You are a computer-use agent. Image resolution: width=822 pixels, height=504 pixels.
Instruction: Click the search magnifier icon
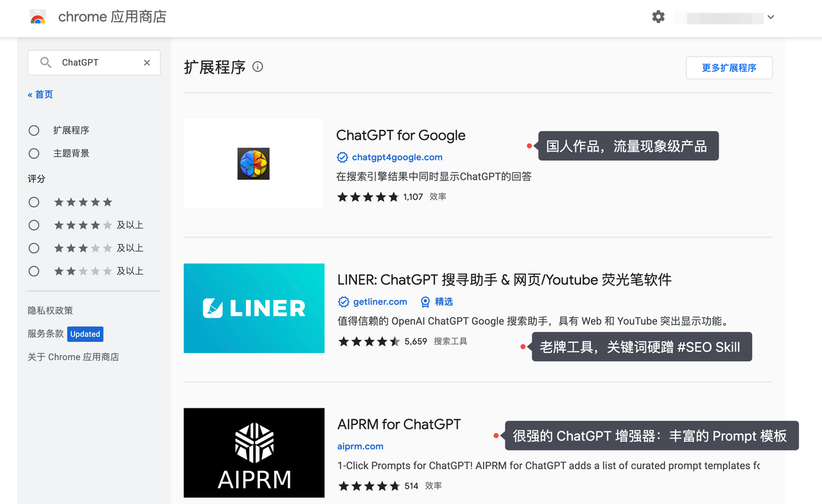coord(46,62)
